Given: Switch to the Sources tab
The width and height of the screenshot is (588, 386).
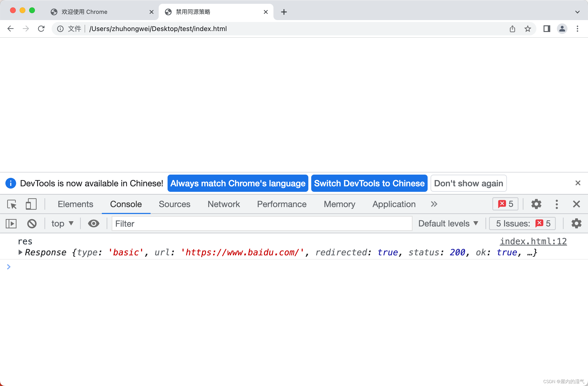Looking at the screenshot, I should pyautogui.click(x=174, y=204).
